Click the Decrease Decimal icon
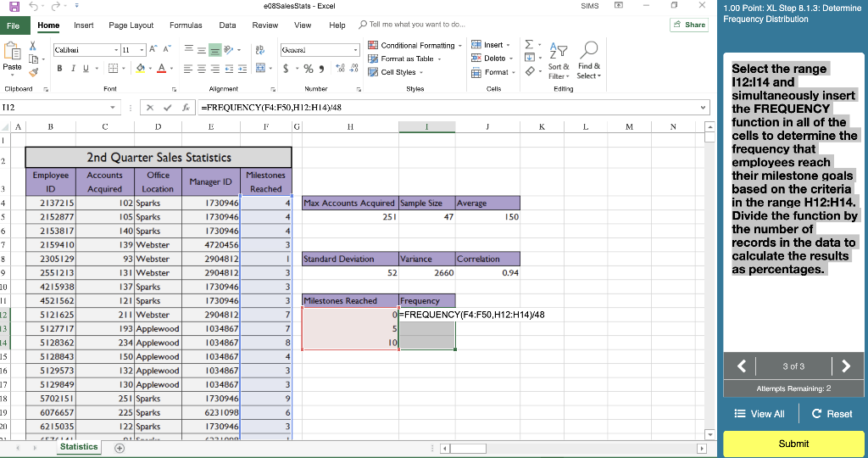868x458 pixels. [x=353, y=69]
